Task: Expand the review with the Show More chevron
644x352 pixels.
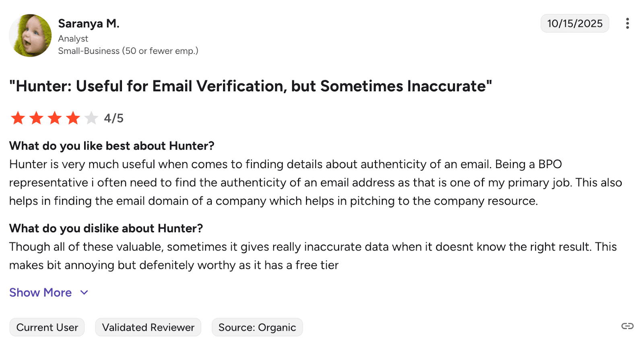Action: [84, 292]
